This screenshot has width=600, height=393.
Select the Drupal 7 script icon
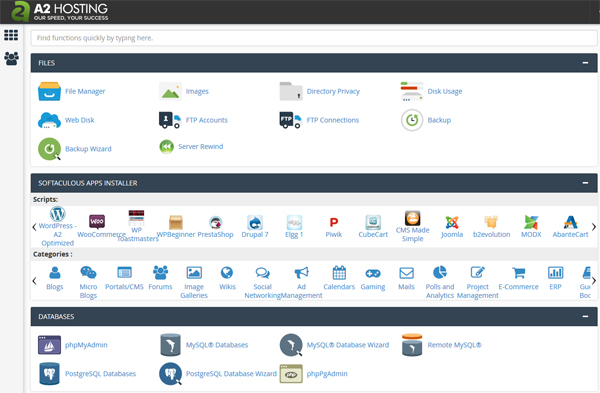tap(255, 222)
